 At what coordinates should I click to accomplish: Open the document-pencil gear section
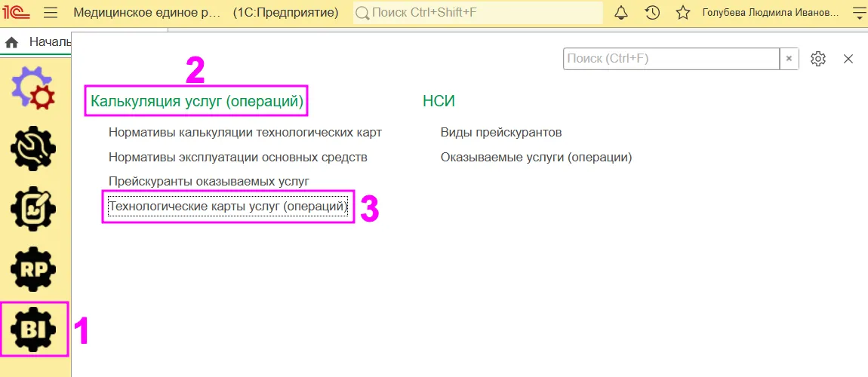pos(34,210)
